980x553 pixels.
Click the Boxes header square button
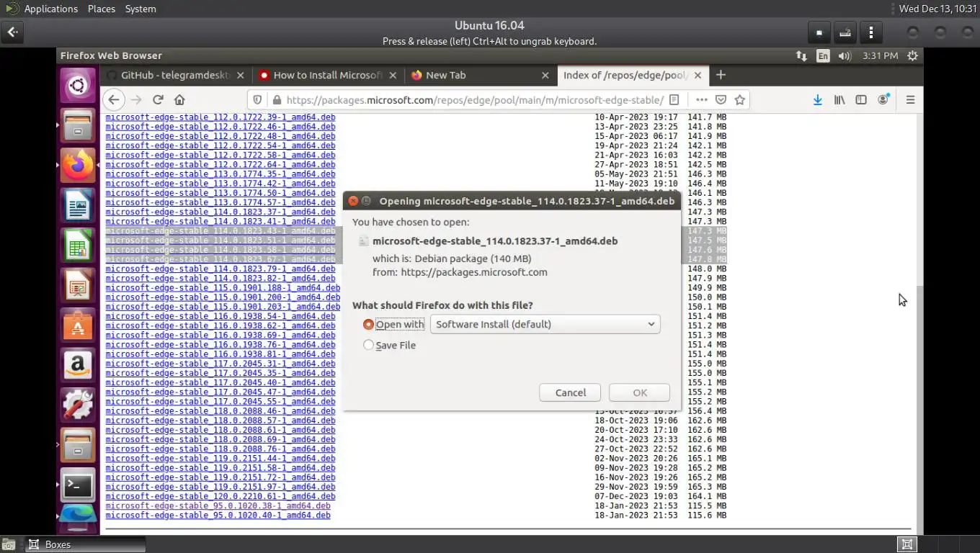click(x=819, y=32)
